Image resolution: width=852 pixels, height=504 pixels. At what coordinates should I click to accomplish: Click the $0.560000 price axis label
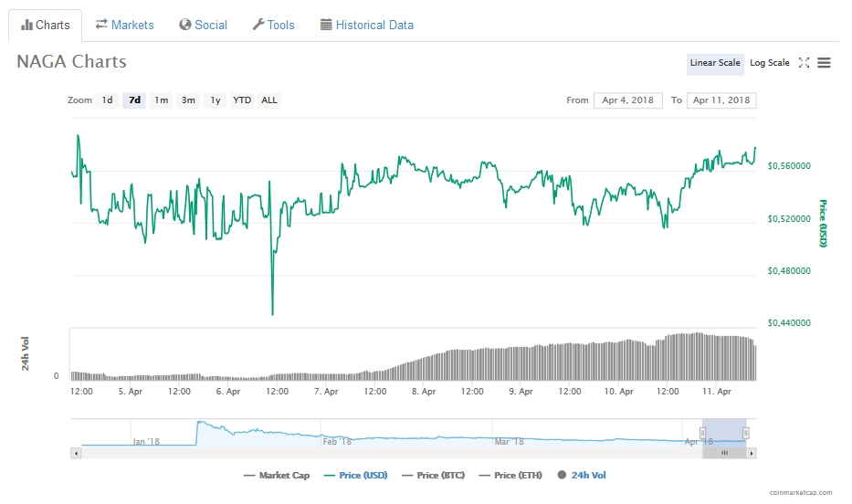(x=789, y=166)
